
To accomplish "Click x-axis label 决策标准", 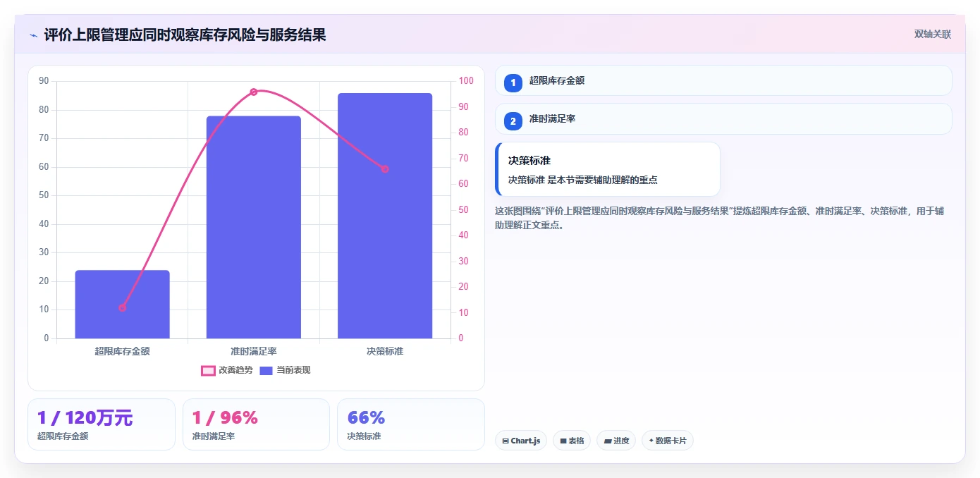I will pyautogui.click(x=385, y=350).
